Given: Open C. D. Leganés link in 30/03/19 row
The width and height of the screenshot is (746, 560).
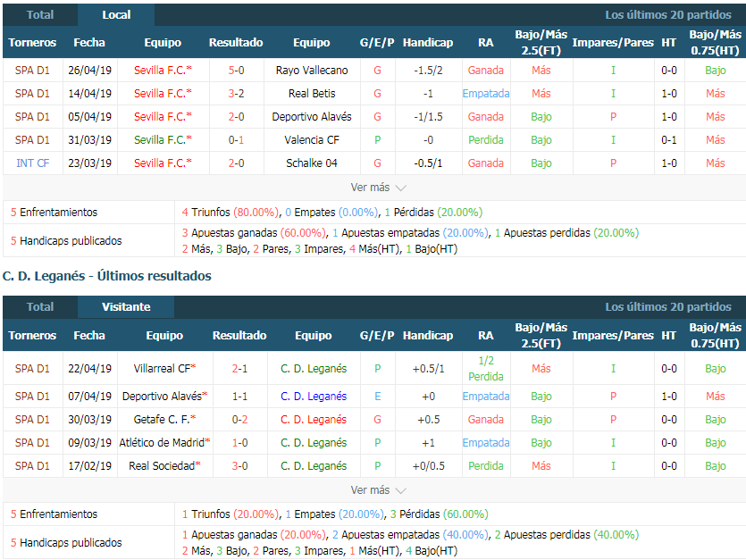Looking at the screenshot, I should pyautogui.click(x=314, y=420).
